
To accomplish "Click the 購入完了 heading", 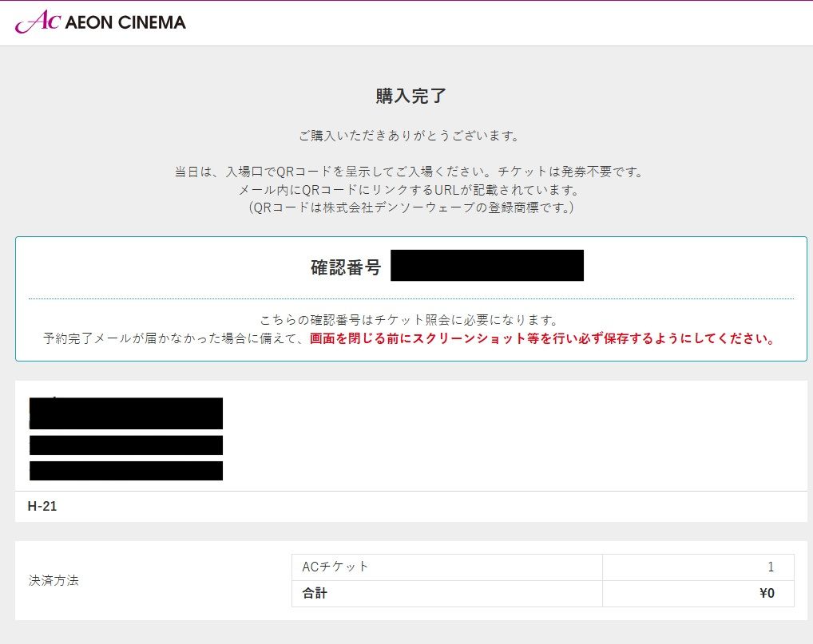I will click(x=410, y=97).
